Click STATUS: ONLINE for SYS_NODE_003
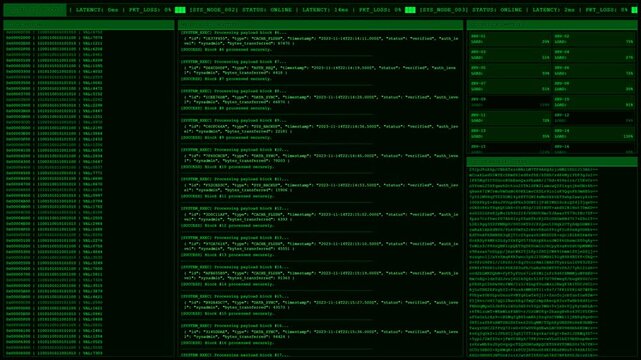The width and height of the screenshot is (641, 360). tap(497, 10)
